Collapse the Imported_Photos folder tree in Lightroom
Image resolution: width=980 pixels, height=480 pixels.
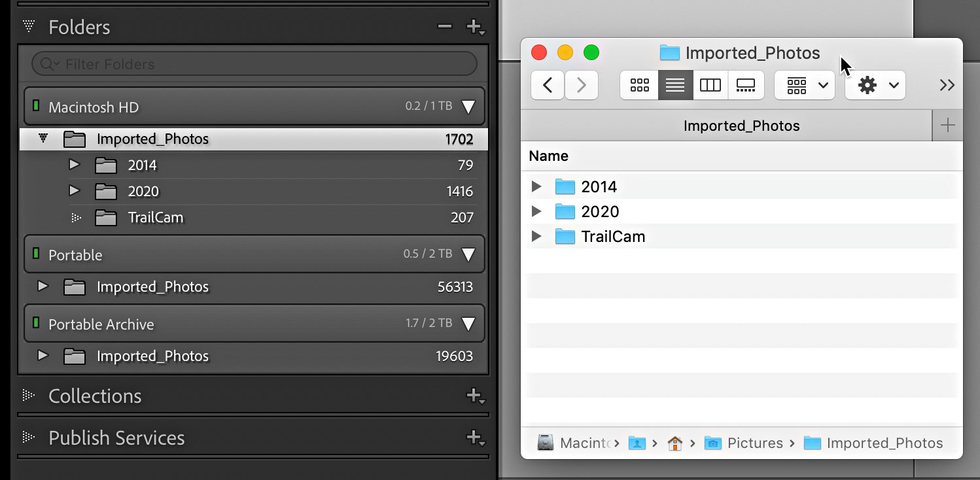(43, 139)
